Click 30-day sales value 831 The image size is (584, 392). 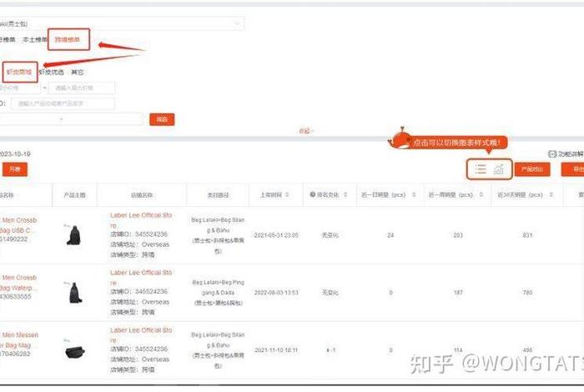(x=527, y=235)
